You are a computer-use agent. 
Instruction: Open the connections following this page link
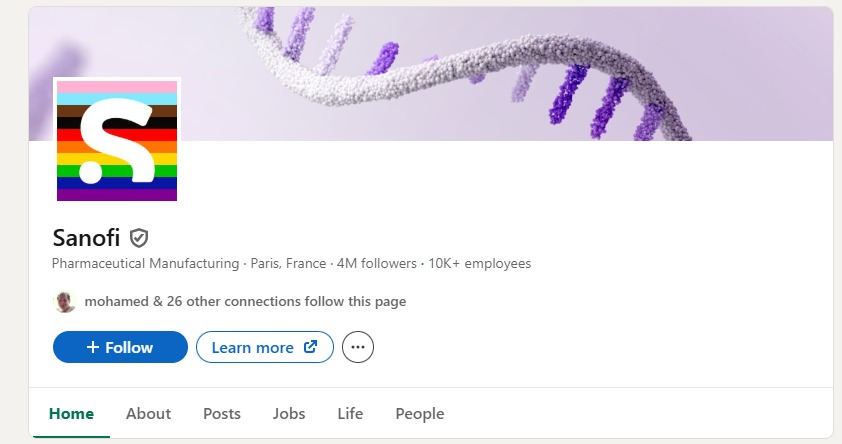245,301
